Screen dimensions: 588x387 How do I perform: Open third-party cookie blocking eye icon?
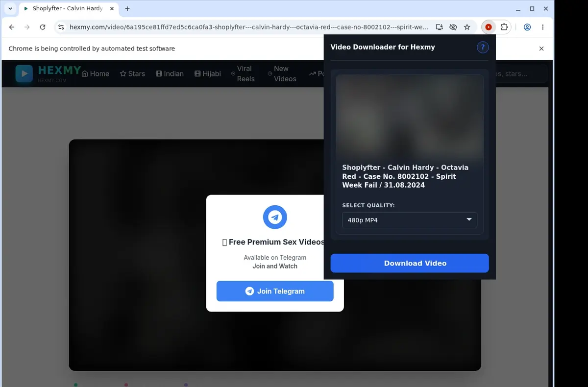453,27
